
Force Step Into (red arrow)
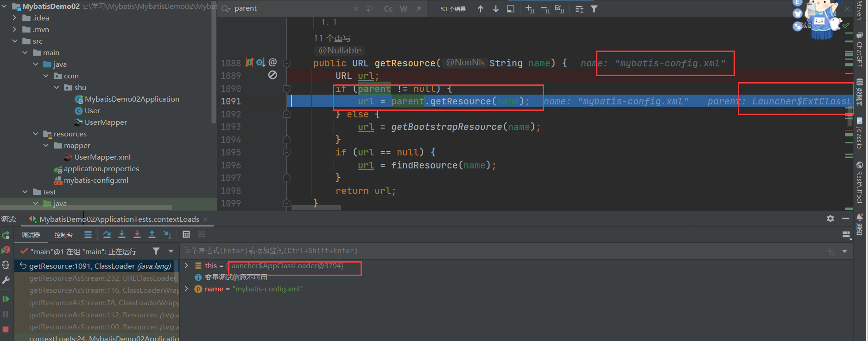coord(137,234)
